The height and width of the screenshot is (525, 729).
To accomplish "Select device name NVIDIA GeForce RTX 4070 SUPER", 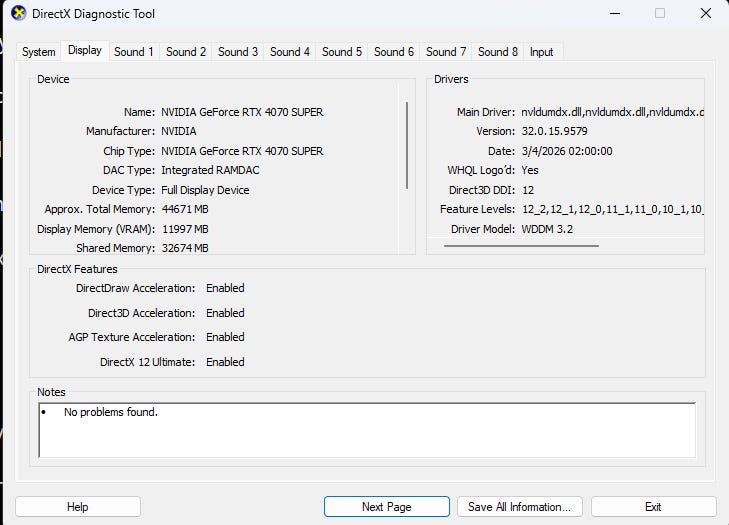I will tap(242, 112).
